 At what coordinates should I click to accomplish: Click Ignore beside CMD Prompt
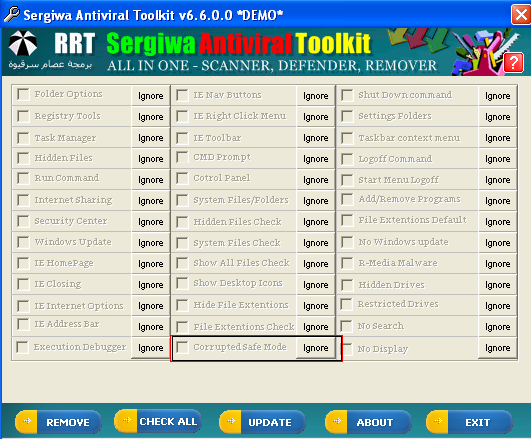tap(315, 159)
